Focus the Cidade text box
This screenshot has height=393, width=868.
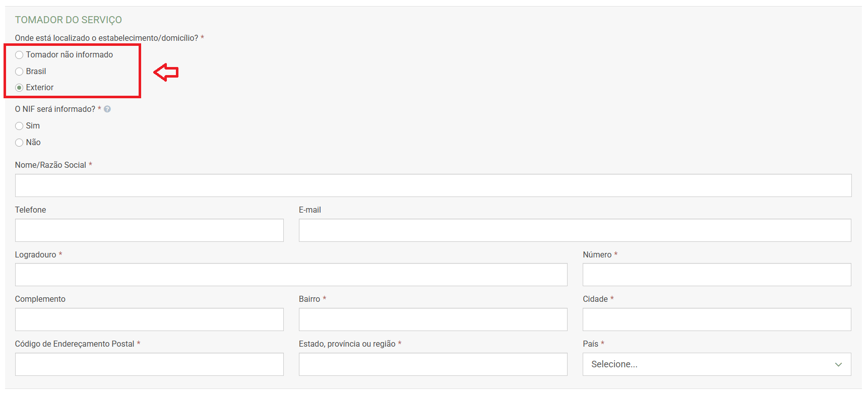[717, 319]
